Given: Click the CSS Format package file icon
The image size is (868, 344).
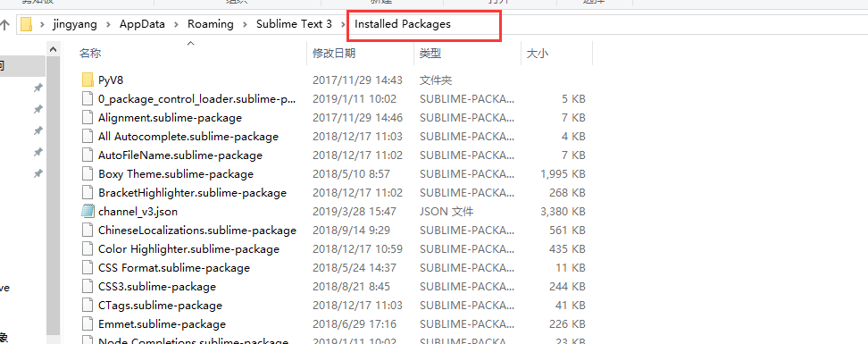Looking at the screenshot, I should coord(88,267).
